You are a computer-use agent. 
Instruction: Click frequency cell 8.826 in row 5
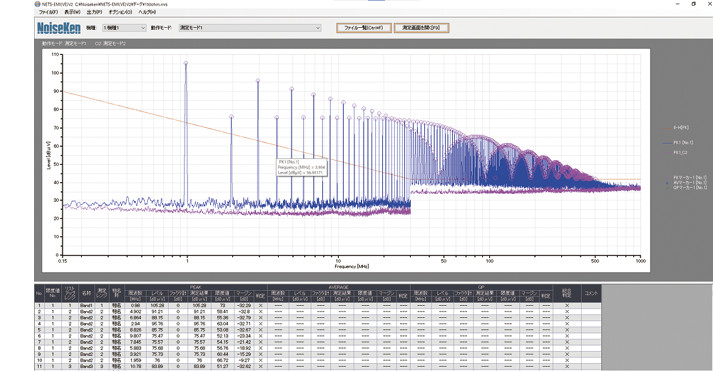(135, 330)
